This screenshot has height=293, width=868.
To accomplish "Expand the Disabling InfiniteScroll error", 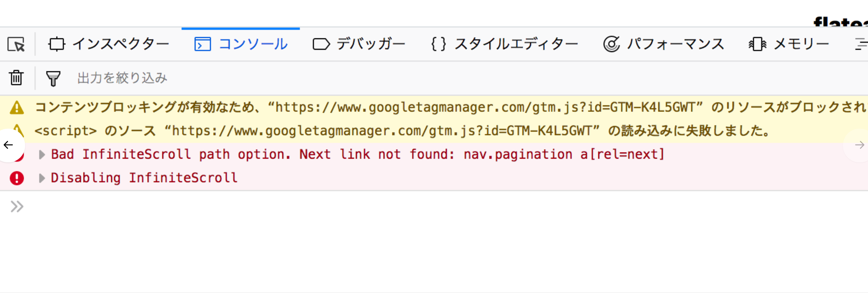I will [x=42, y=178].
